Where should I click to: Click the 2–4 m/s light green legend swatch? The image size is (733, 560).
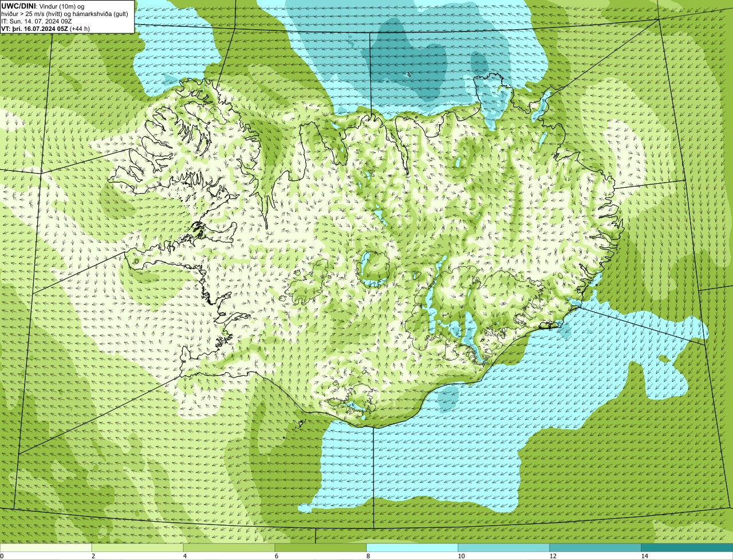pyautogui.click(x=137, y=547)
